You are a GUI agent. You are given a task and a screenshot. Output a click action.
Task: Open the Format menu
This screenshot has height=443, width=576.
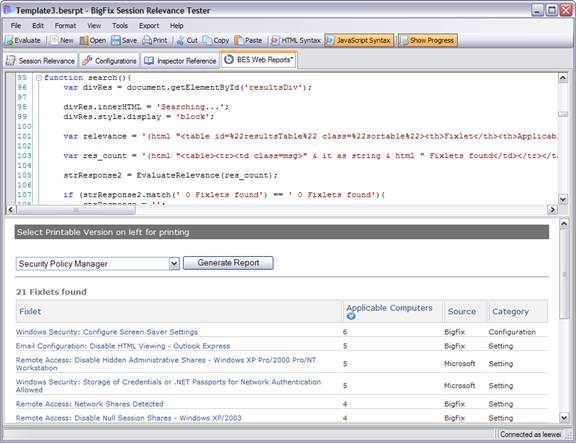pos(65,26)
